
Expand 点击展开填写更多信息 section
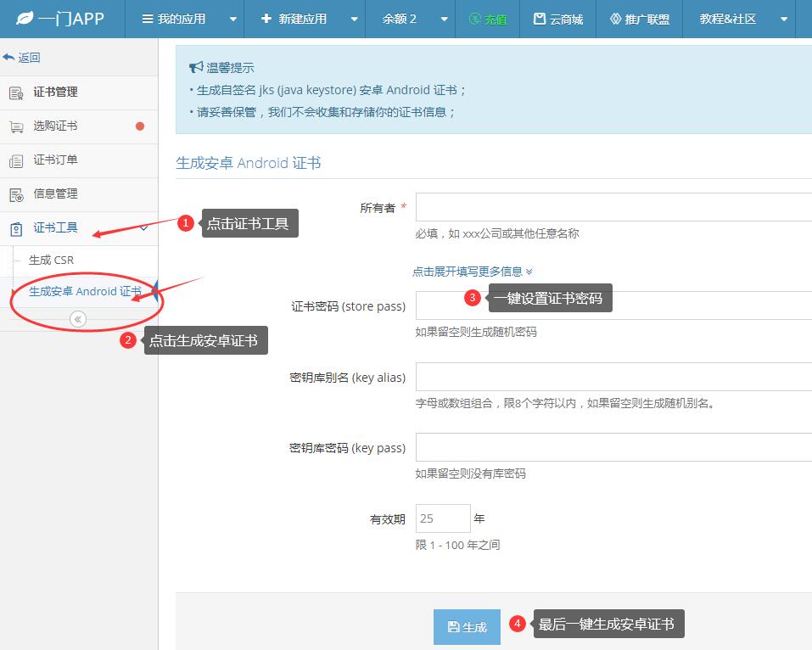click(x=473, y=272)
